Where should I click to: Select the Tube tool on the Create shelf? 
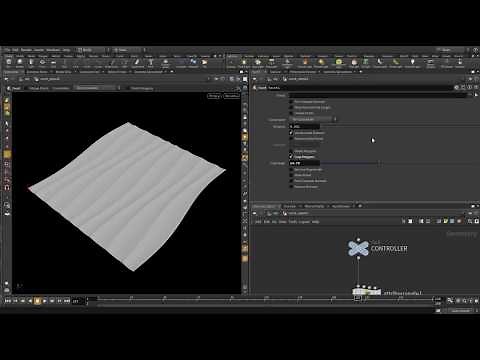pyautogui.click(x=31, y=62)
